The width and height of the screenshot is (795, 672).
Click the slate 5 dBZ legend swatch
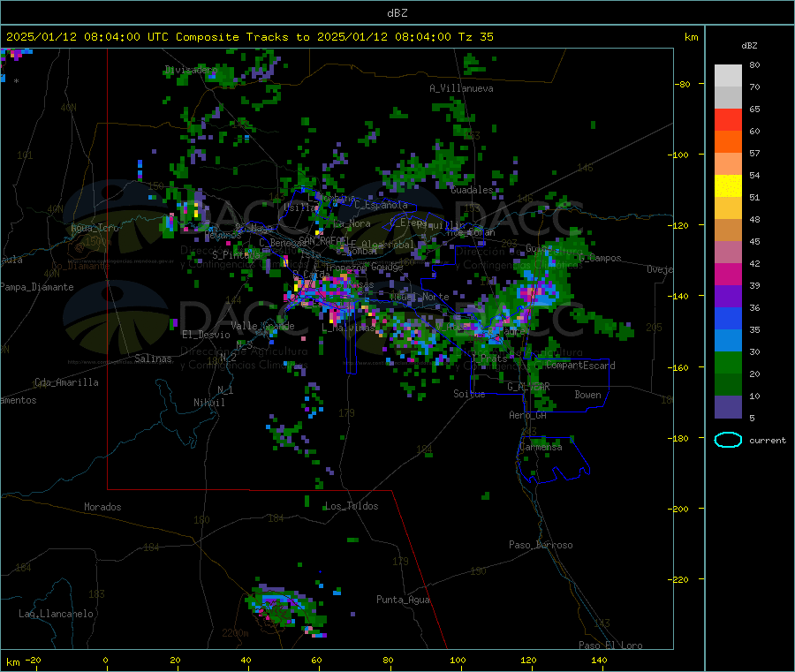pos(728,407)
